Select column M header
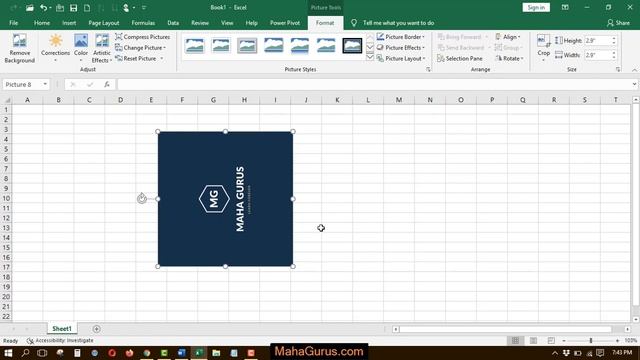 pos(399,100)
